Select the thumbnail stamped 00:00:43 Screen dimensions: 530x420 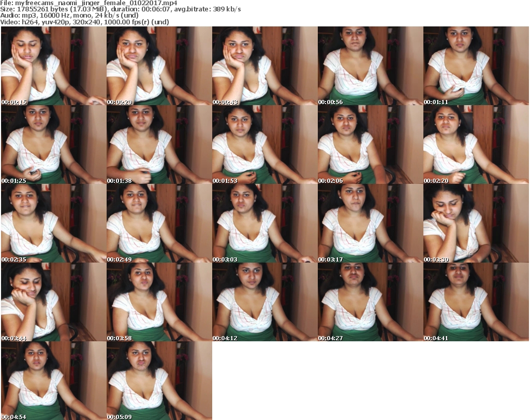(264, 66)
